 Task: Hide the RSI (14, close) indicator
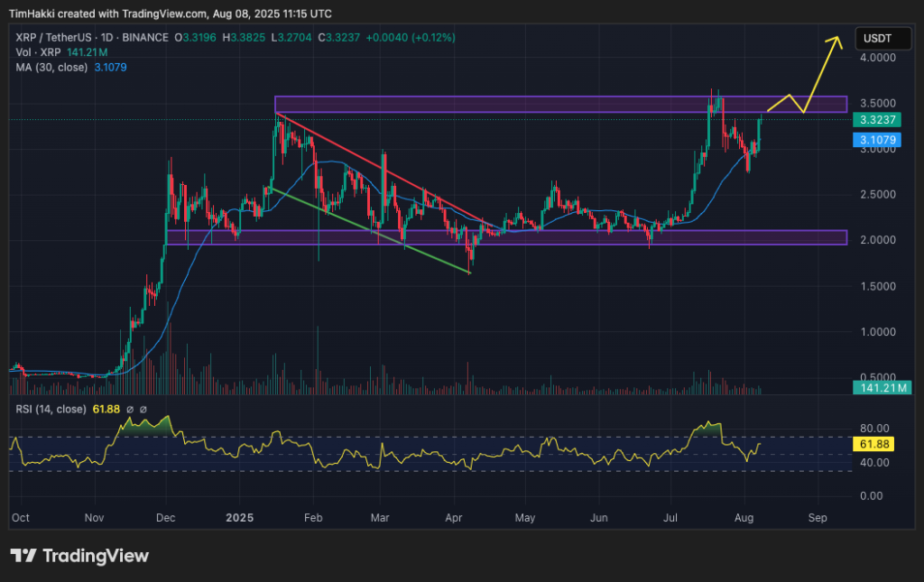pos(50,409)
